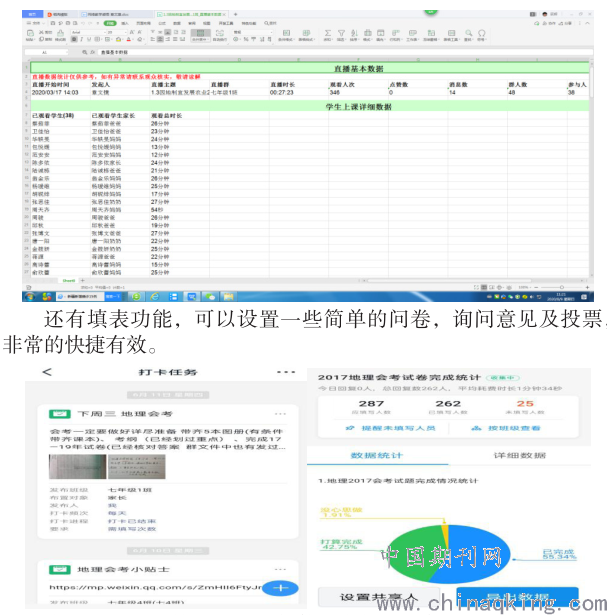Open the second photo thumbnail in 地理会考 card
607x615 pixels.
pyautogui.click(x=136, y=467)
